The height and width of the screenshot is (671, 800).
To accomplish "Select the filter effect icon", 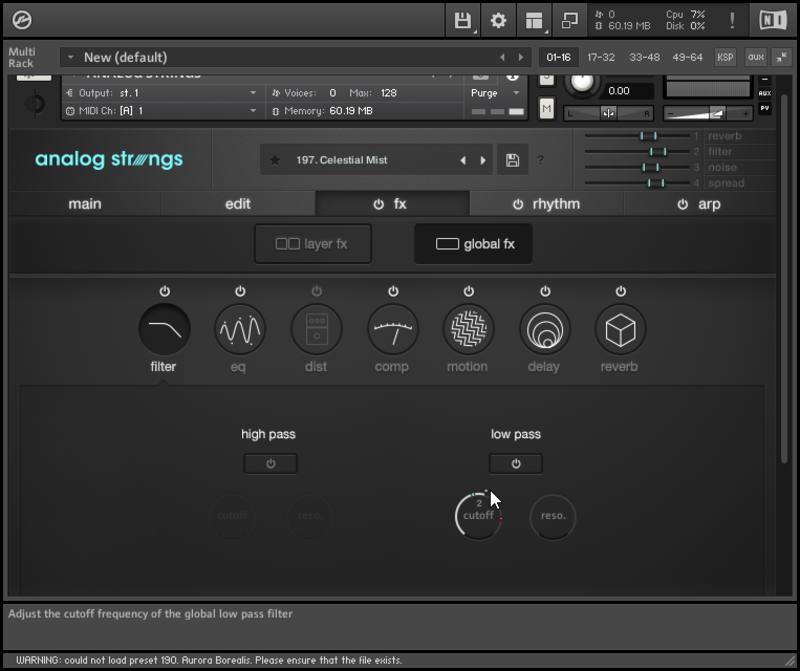I will point(164,329).
